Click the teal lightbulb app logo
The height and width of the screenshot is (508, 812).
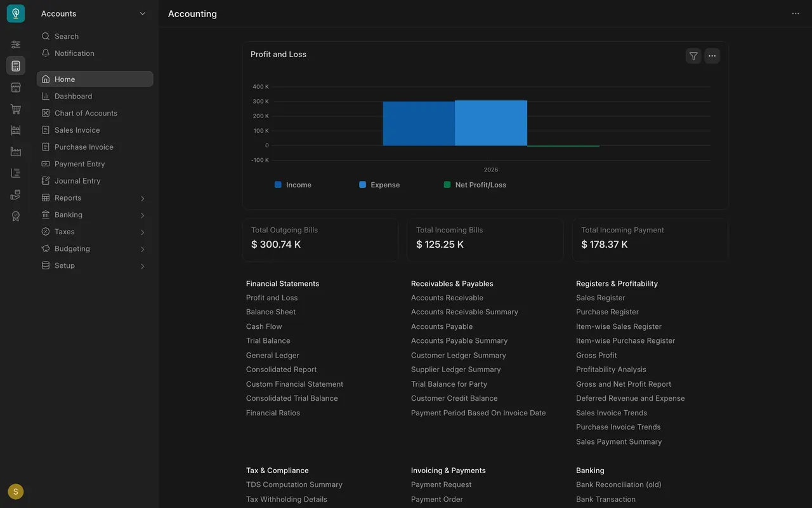pos(16,13)
